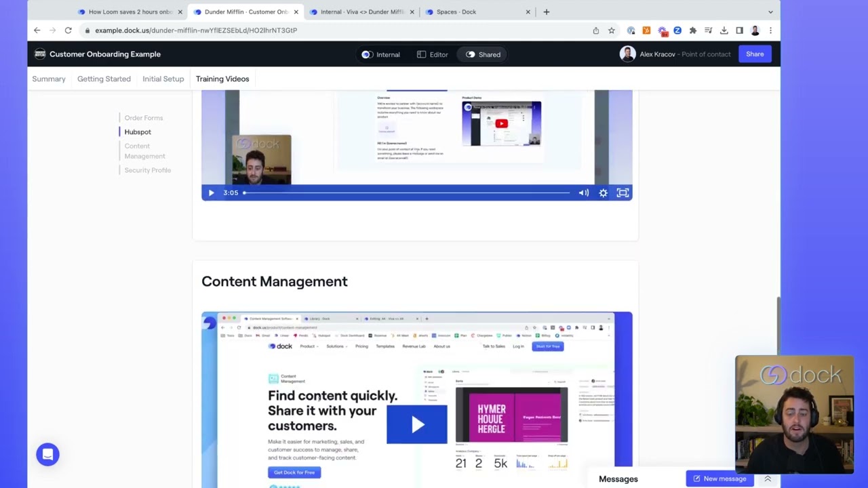Open the Summary section tab
Viewport: 868px width, 488px height.
pyautogui.click(x=49, y=79)
